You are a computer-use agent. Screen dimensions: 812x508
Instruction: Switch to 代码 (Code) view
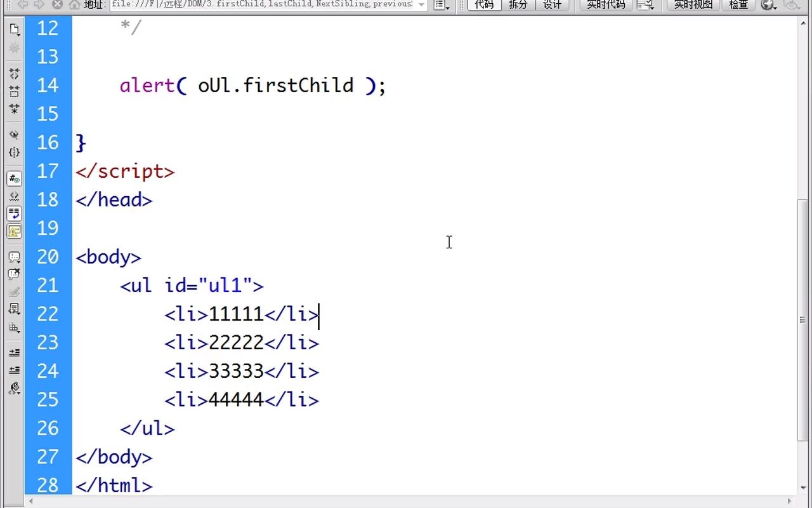[484, 4]
